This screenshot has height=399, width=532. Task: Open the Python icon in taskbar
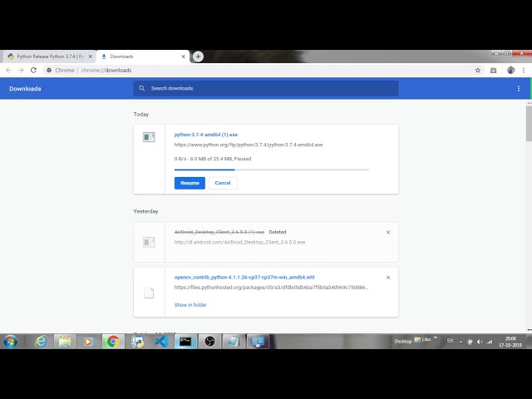coord(138,342)
